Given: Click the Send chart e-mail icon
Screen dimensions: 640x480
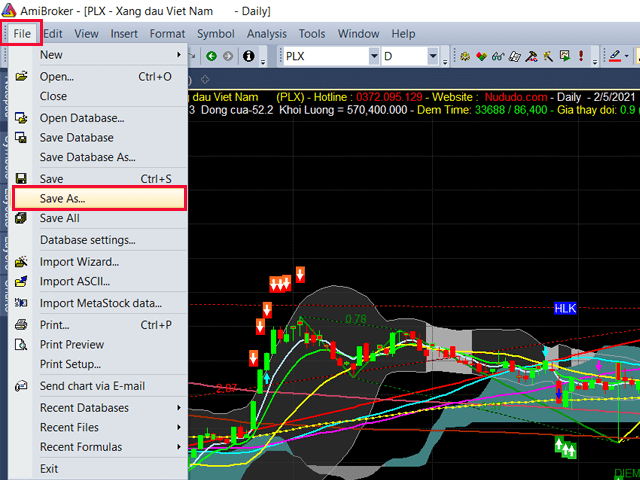Looking at the screenshot, I should (21, 386).
